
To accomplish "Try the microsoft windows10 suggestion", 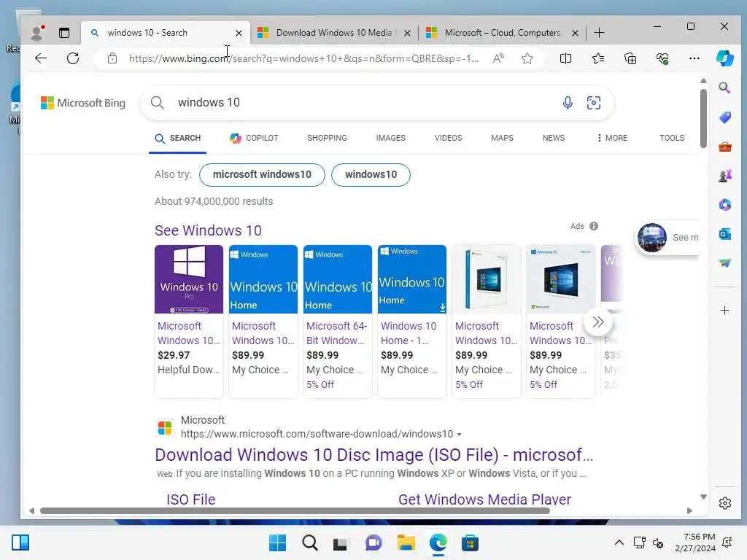I will pos(262,175).
